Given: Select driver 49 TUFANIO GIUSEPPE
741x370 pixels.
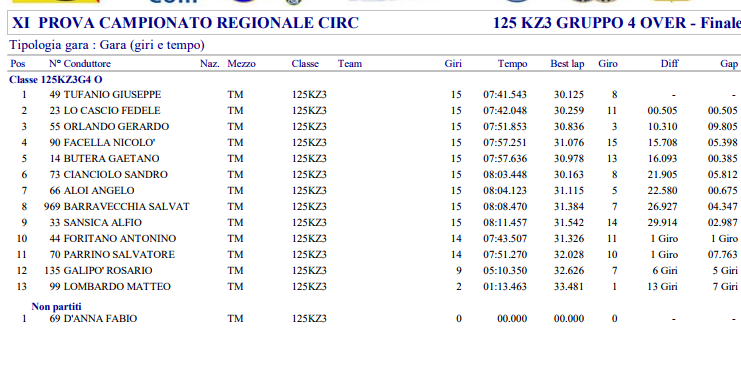Looking at the screenshot, I should pos(105,95).
